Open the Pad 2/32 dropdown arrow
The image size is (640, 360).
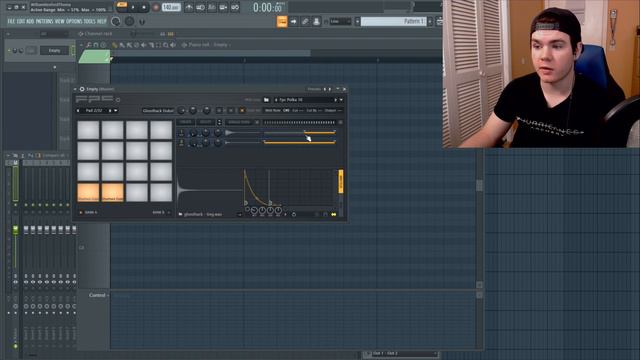pyautogui.click(x=116, y=111)
